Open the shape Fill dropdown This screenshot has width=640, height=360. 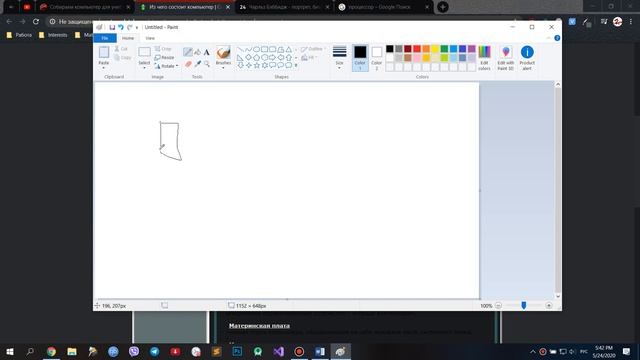309,58
